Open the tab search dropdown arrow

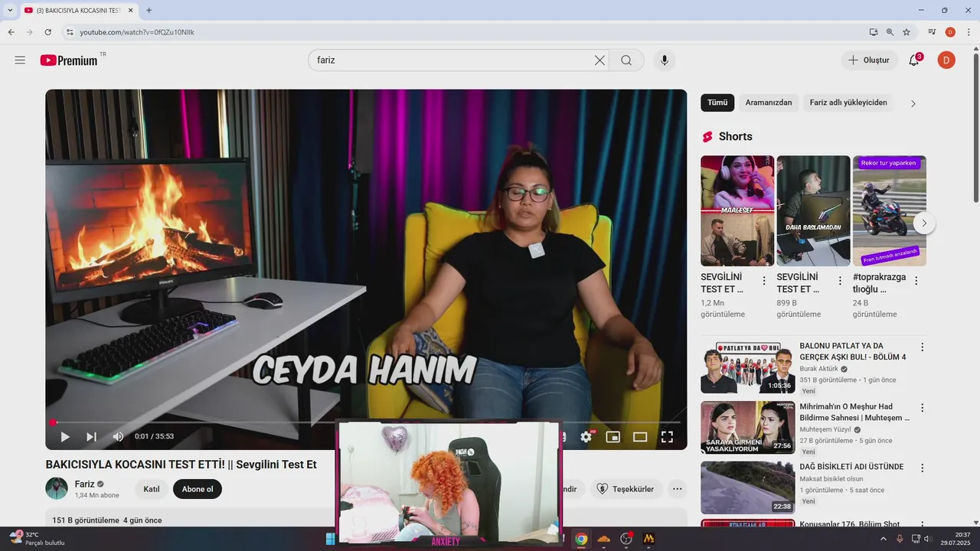point(10,10)
